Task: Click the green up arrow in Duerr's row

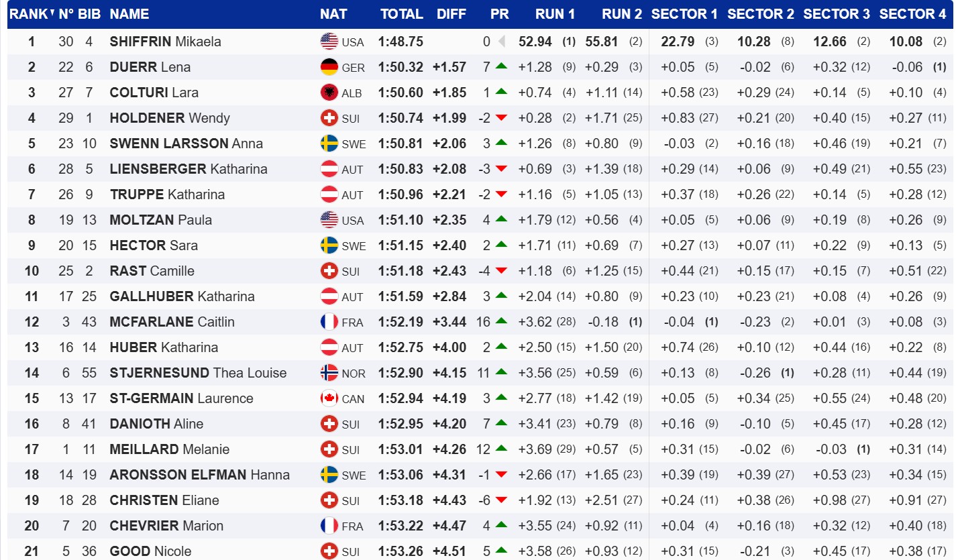Action: tap(500, 66)
